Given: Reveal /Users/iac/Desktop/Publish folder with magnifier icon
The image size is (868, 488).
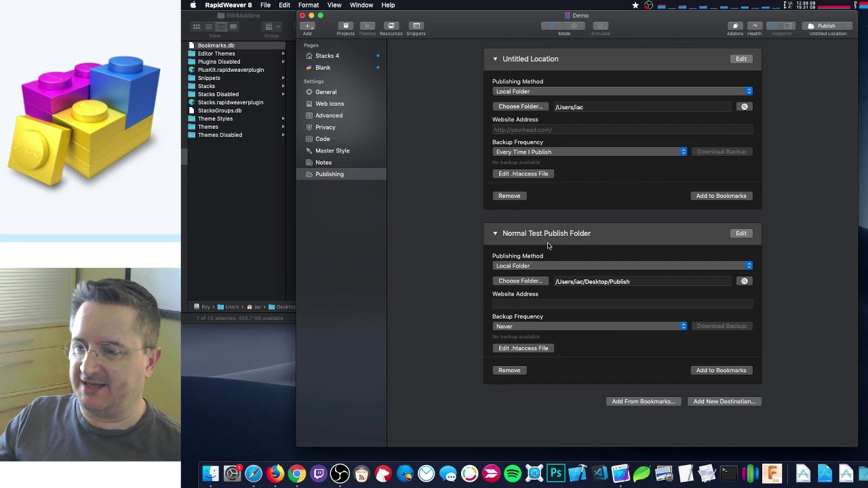Looking at the screenshot, I should tap(745, 281).
